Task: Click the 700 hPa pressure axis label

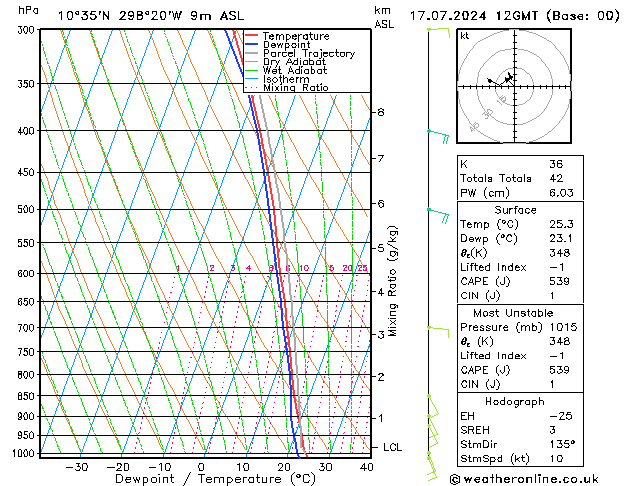Action: [27, 328]
